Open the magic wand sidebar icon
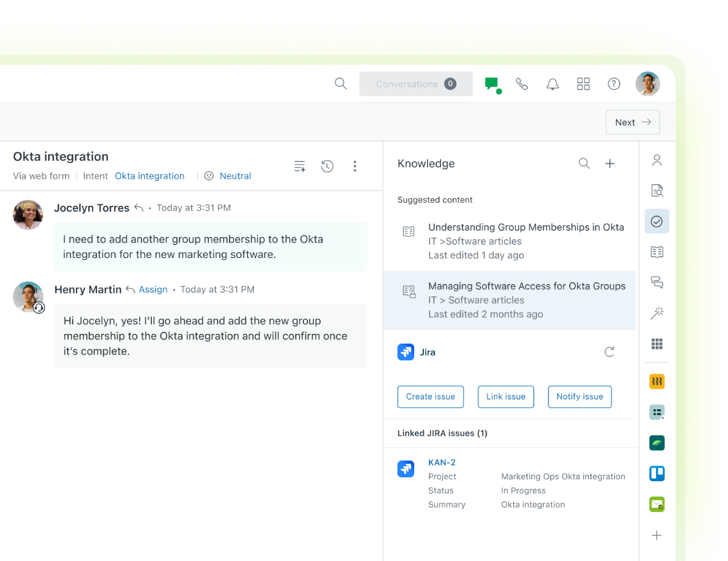This screenshot has width=728, height=561. (657, 313)
